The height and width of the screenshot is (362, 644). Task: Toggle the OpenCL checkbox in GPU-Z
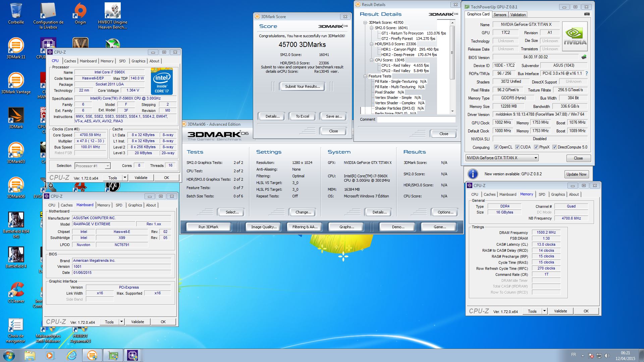point(496,147)
